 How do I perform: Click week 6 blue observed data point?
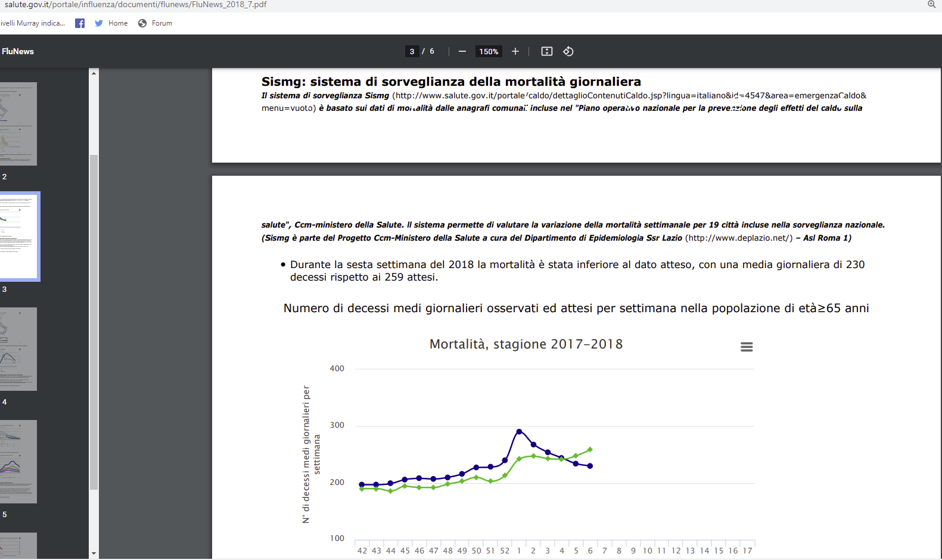pos(590,466)
